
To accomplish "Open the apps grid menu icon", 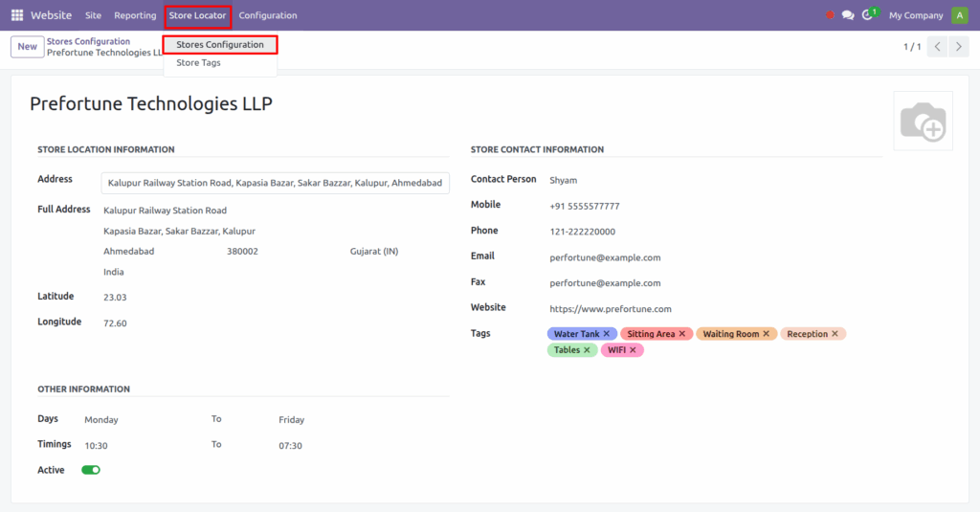I will (17, 15).
